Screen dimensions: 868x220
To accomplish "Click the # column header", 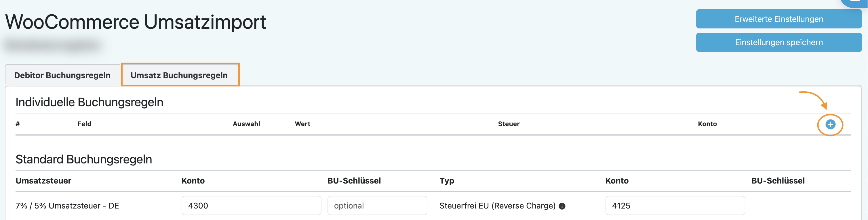I will point(18,124).
